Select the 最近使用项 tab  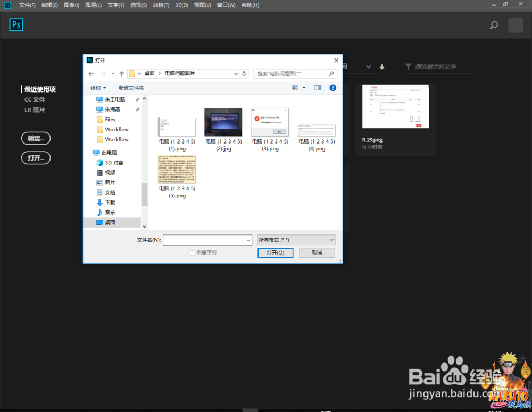(40, 89)
